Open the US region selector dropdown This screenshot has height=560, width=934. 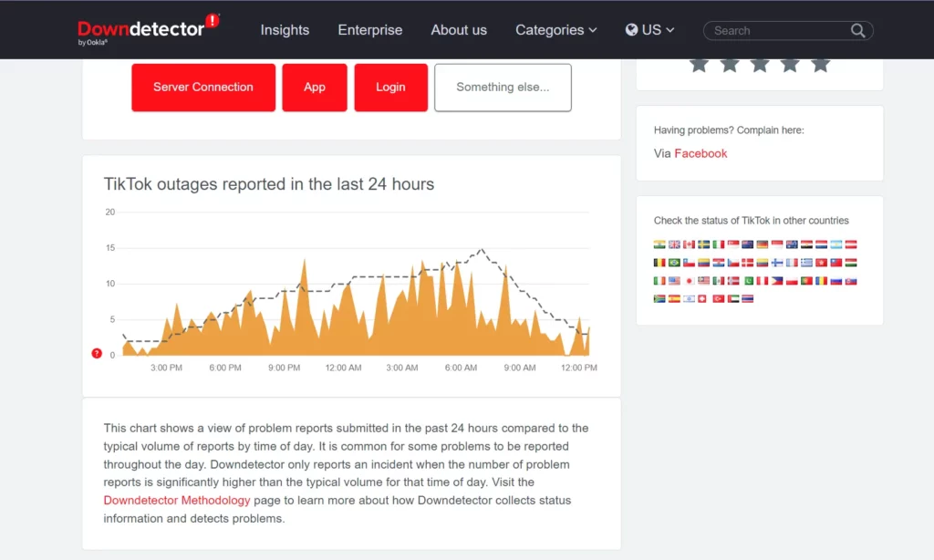(x=649, y=30)
